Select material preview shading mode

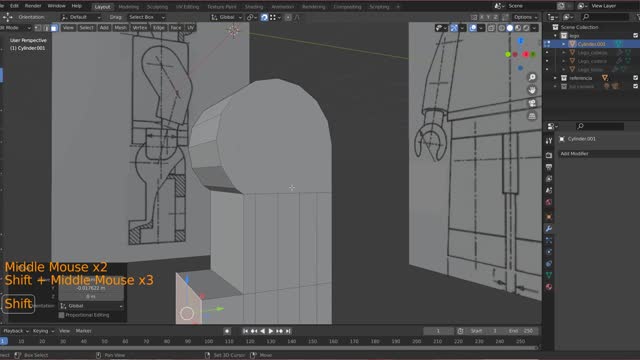coord(518,28)
